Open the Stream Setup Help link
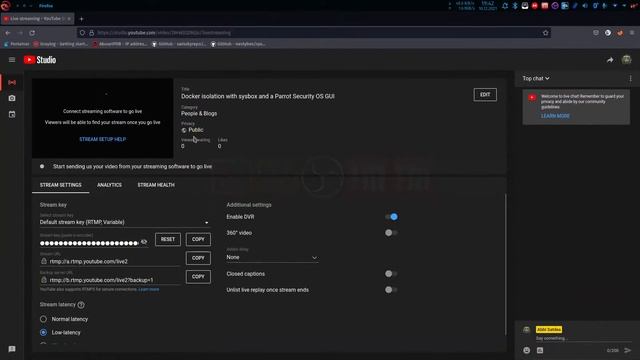 [x=102, y=139]
